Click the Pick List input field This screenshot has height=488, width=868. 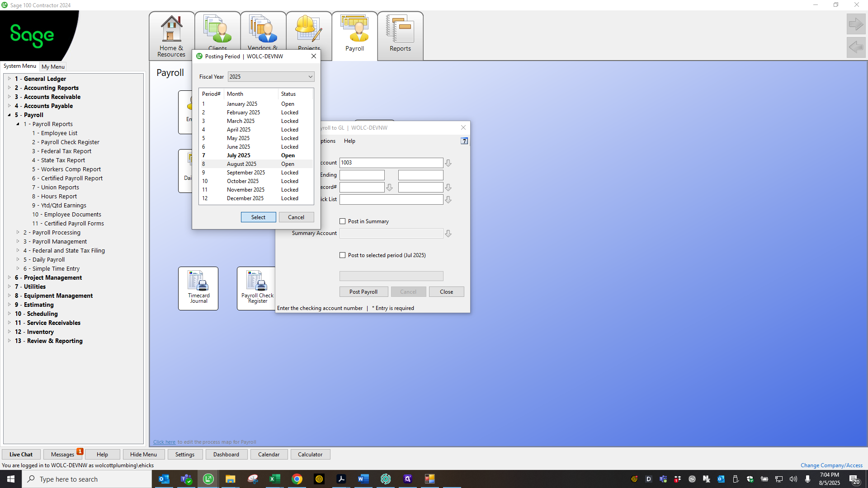[x=391, y=199]
